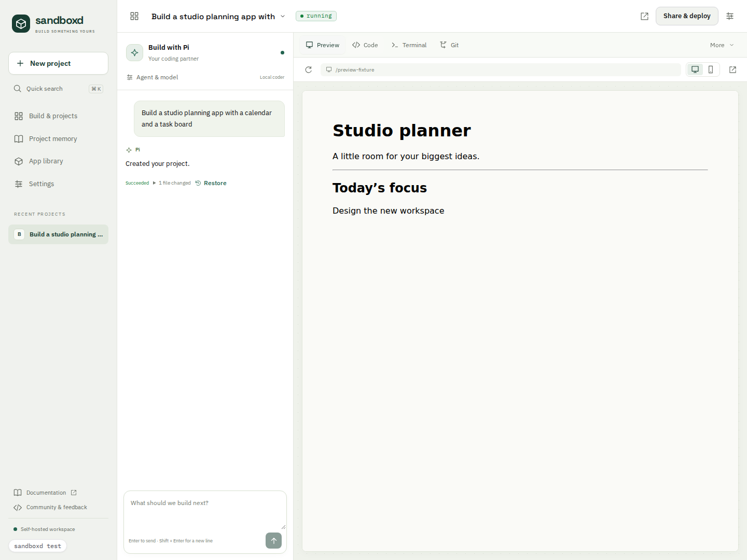Click the Self-hosted workspace status text
747x560 pixels.
pos(48,529)
